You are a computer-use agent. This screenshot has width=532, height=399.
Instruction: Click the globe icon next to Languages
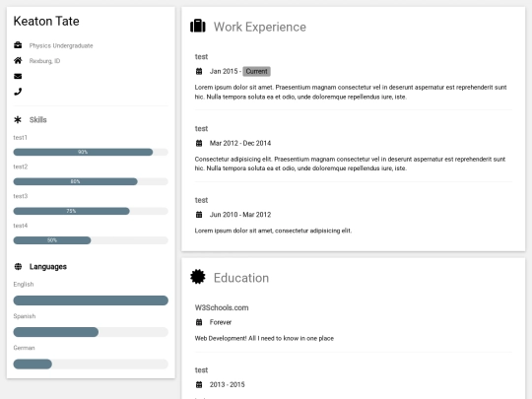coord(18,267)
